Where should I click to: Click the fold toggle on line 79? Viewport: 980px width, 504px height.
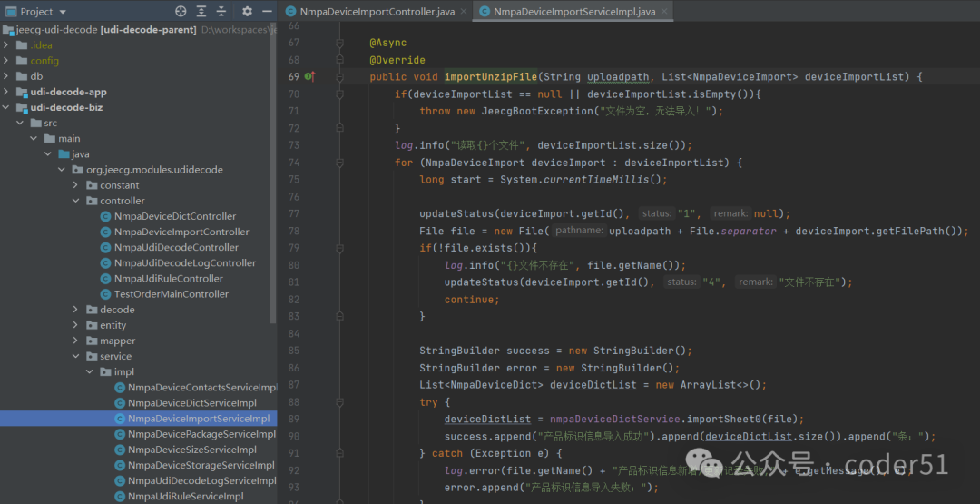point(339,248)
